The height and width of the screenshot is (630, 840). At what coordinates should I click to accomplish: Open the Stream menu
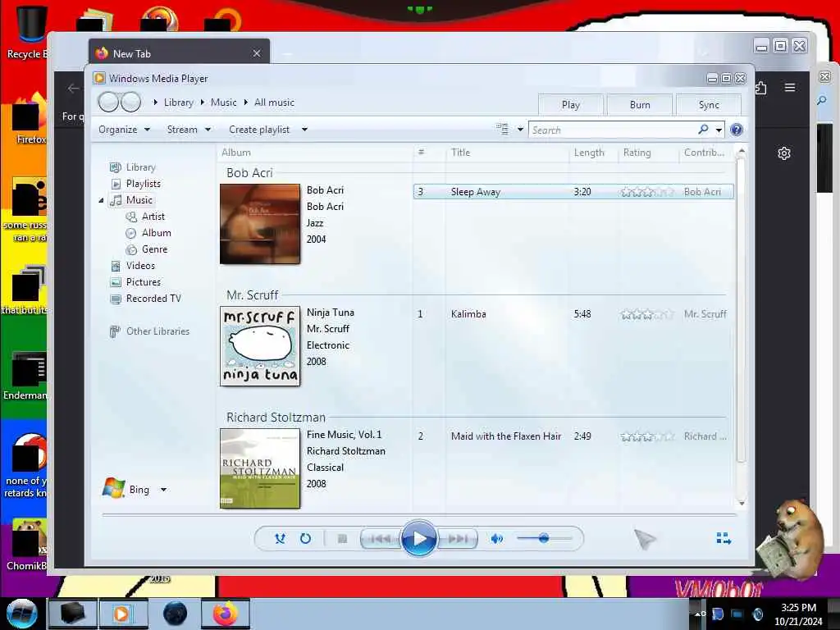pyautogui.click(x=189, y=130)
